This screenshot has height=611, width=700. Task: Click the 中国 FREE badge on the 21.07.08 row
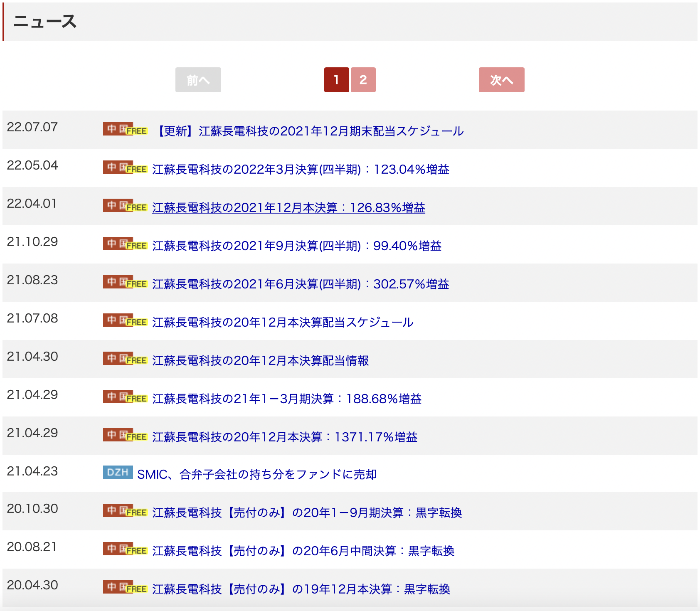[125, 320]
